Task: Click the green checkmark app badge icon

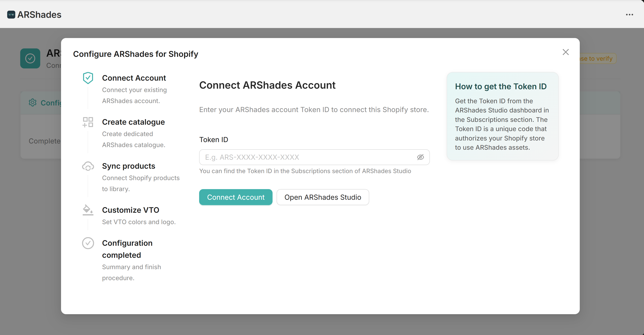Action: pyautogui.click(x=30, y=58)
